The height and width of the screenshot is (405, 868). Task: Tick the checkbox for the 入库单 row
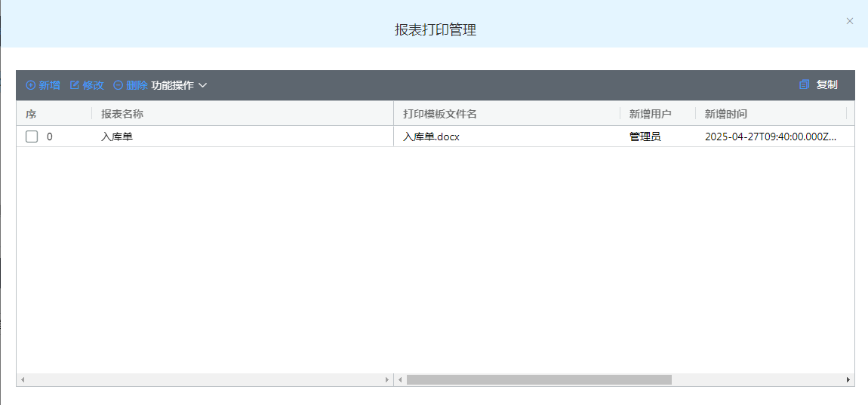click(x=32, y=137)
